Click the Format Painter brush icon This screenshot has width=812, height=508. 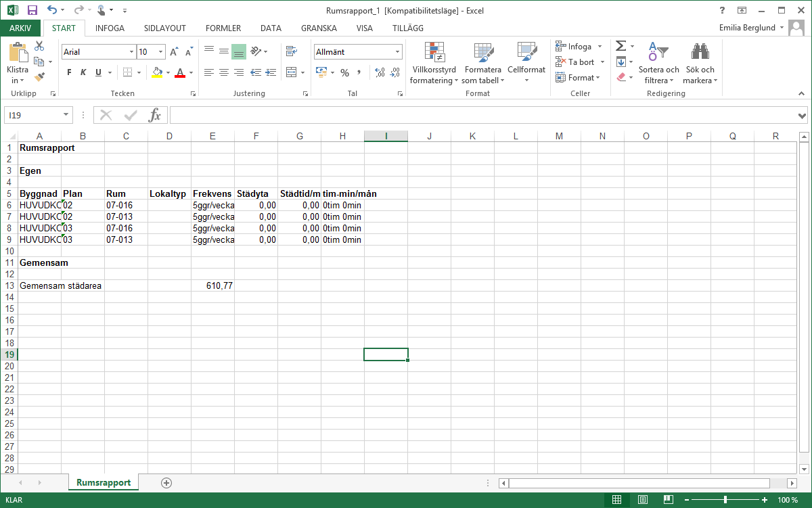(x=39, y=76)
